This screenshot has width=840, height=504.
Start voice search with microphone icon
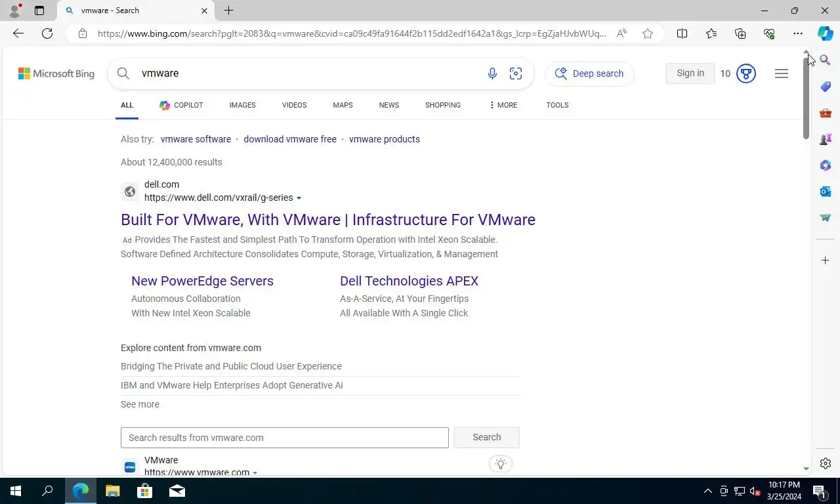tap(492, 73)
